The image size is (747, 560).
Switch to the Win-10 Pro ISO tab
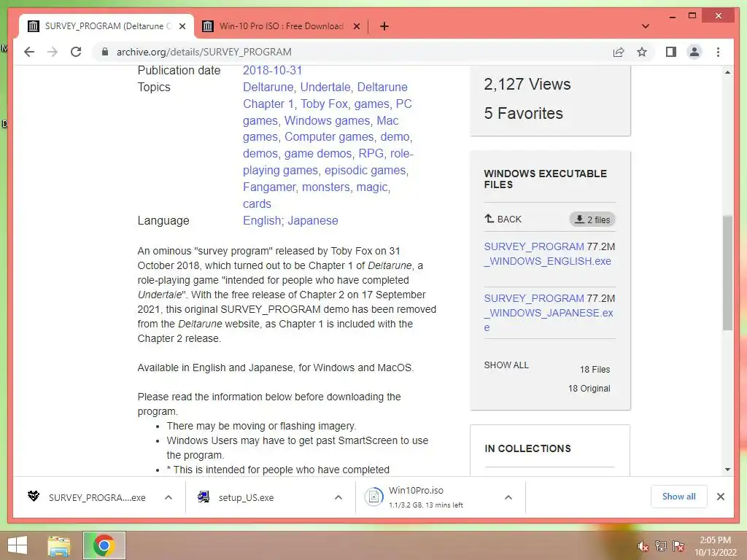[x=281, y=26]
